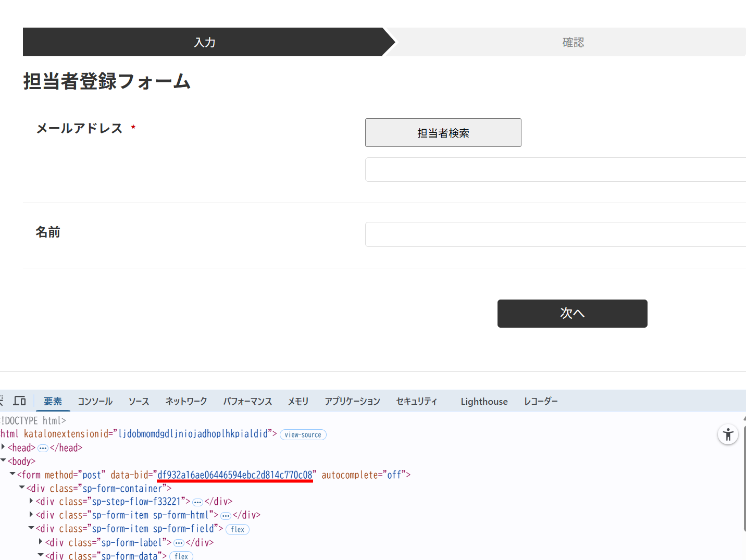Open the ネットワーク tab
The image size is (746, 560).
(186, 401)
